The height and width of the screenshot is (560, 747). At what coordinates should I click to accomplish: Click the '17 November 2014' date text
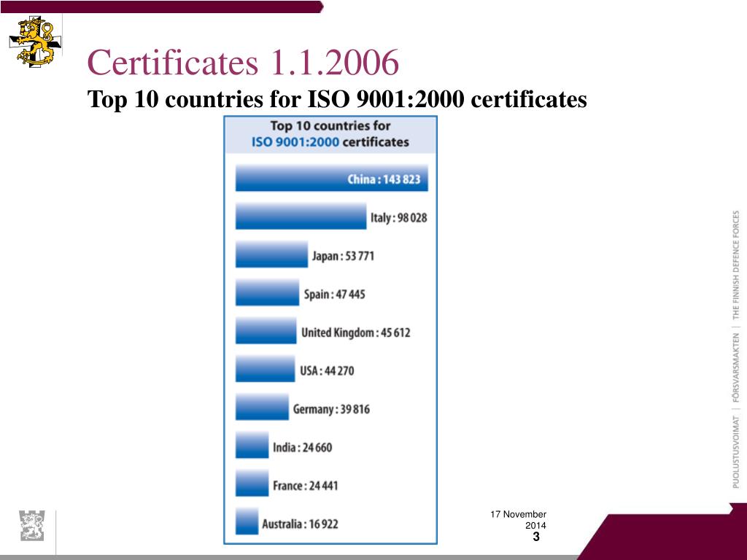point(519,520)
